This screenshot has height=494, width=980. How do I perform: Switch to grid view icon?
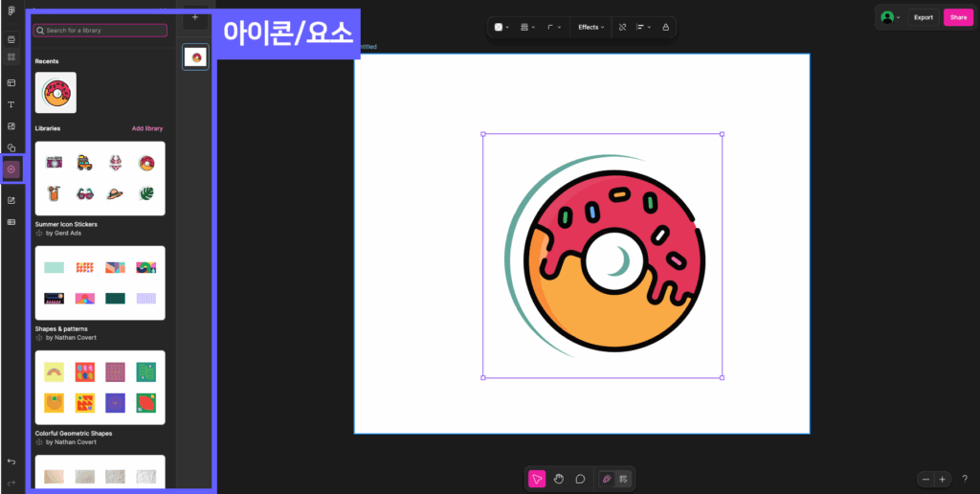(11, 56)
